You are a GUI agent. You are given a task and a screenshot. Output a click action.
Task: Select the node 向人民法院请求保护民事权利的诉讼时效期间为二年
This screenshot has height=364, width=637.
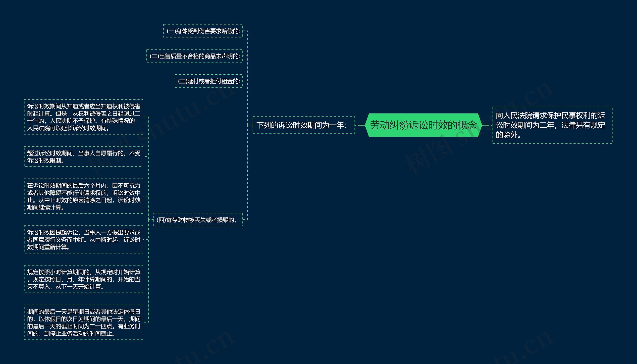click(552, 125)
